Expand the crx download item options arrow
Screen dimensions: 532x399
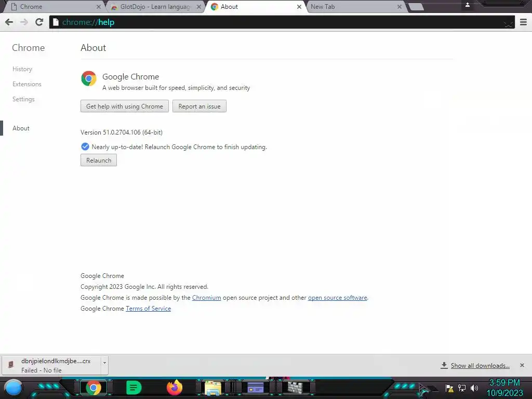click(104, 363)
